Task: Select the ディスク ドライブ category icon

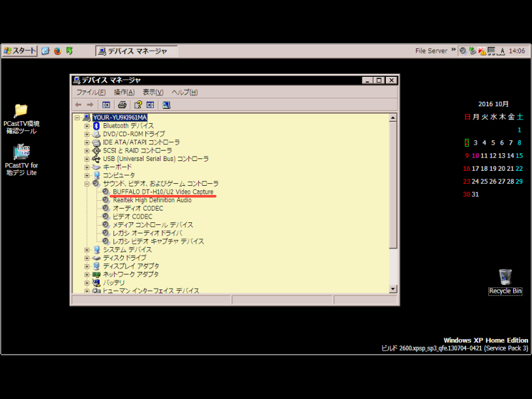Action: click(96, 258)
